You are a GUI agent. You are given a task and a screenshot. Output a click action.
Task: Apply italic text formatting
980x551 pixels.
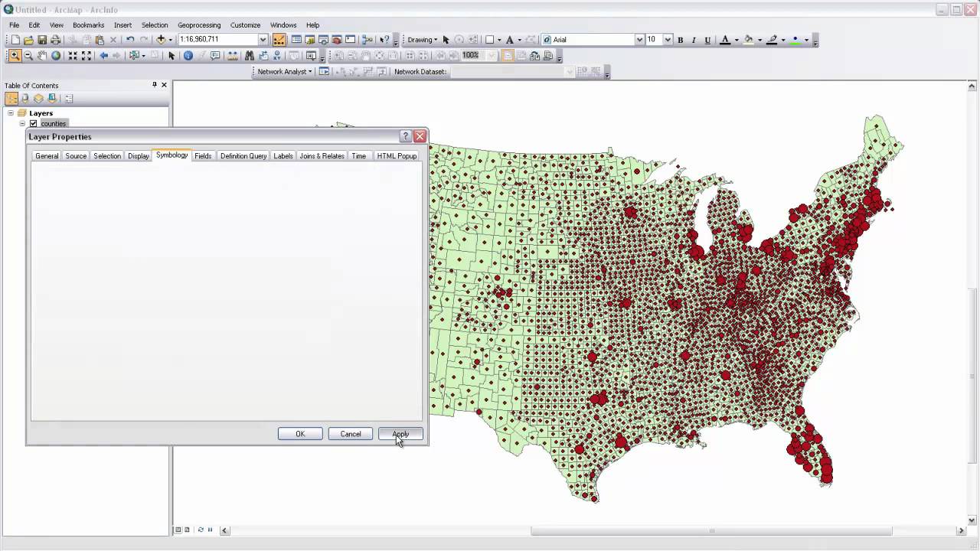point(694,40)
